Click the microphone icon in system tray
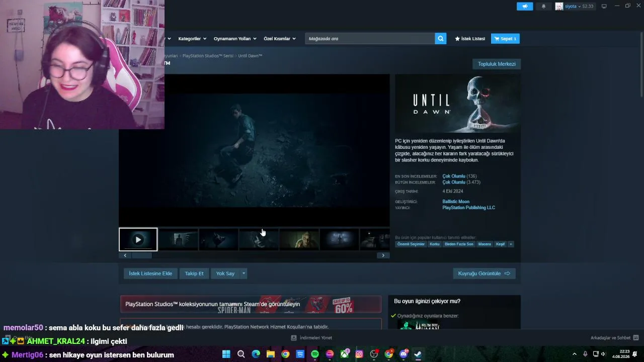644x362 pixels. 585,354
